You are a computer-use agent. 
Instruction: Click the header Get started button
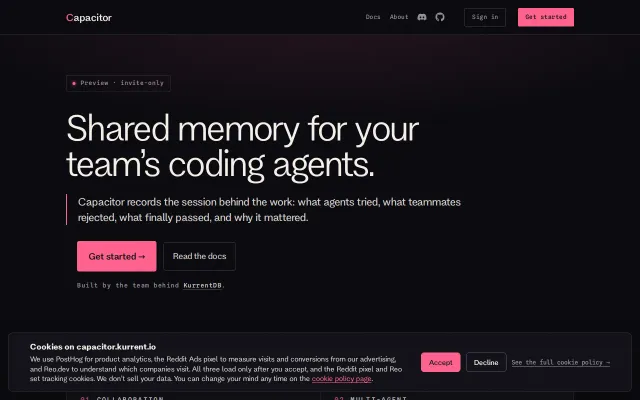pos(546,17)
